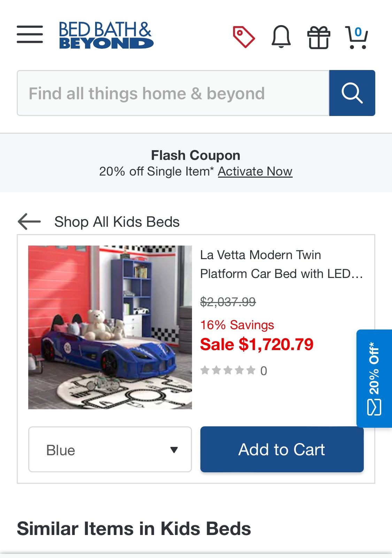Viewport: 392px width, 558px height.
Task: Open gift registry via the gift box icon
Action: tap(319, 37)
